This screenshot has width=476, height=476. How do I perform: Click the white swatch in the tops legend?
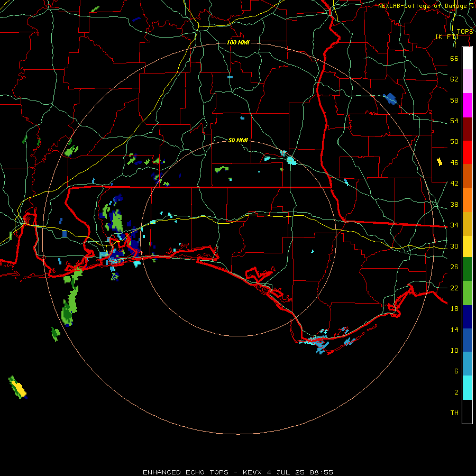467,58
